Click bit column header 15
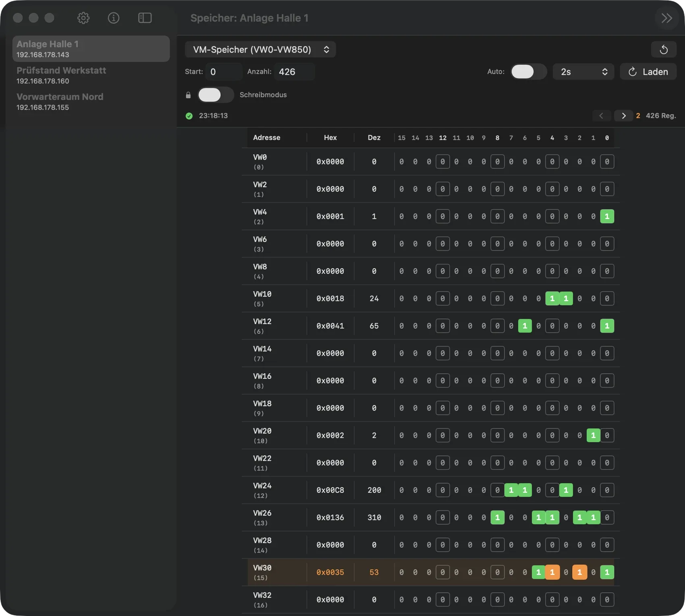Screen dimensions: 685x616 coord(401,138)
